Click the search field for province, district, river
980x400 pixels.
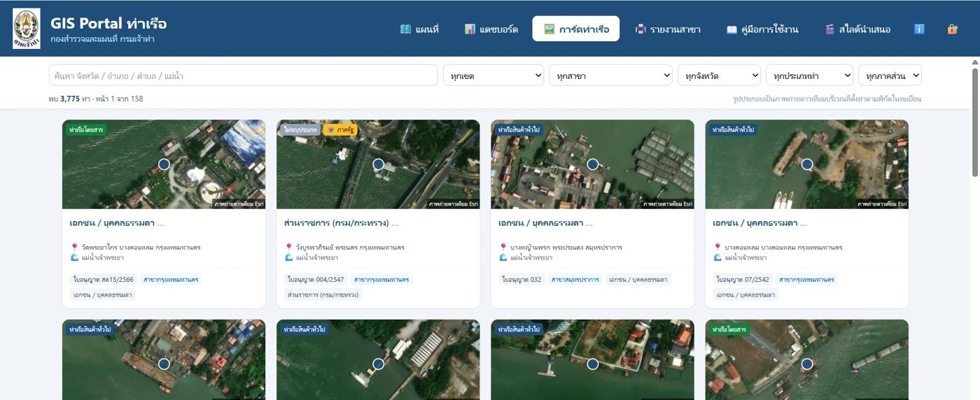pos(244,76)
